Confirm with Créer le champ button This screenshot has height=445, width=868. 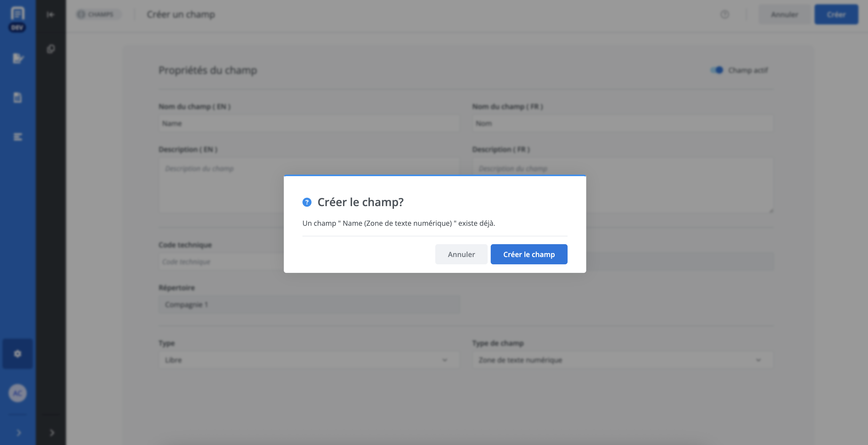coord(529,254)
